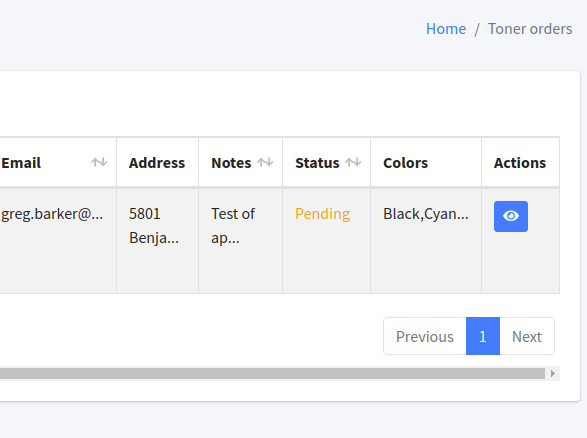The width and height of the screenshot is (587, 438).
Task: Click the Black,Cyan... colors cell
Action: (x=426, y=214)
